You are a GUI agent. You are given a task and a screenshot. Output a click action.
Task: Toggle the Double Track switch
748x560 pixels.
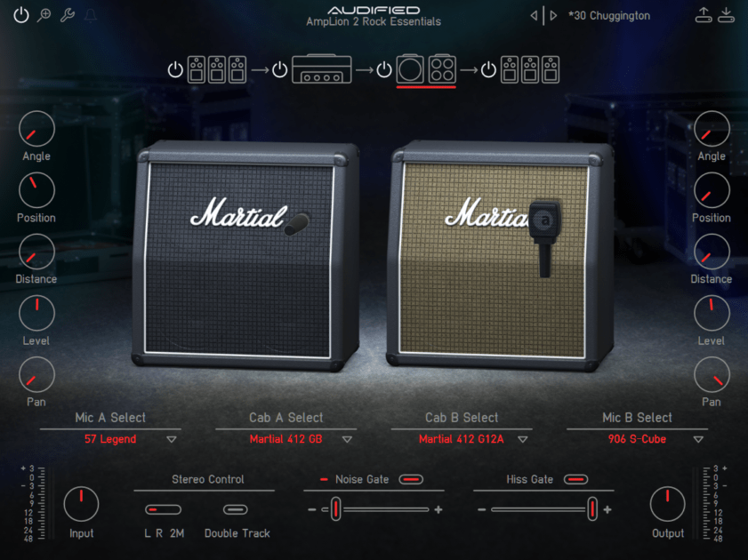[236, 509]
